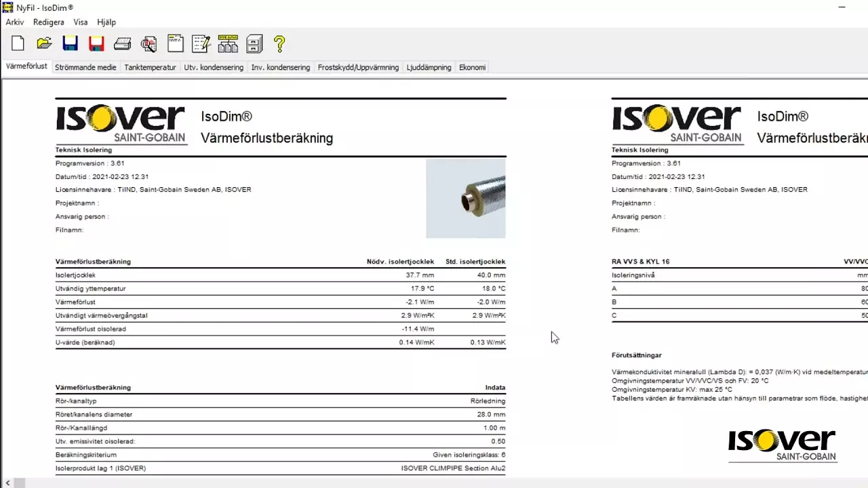Click the 1.00 m length value
The image size is (868, 488).
coord(493,428)
